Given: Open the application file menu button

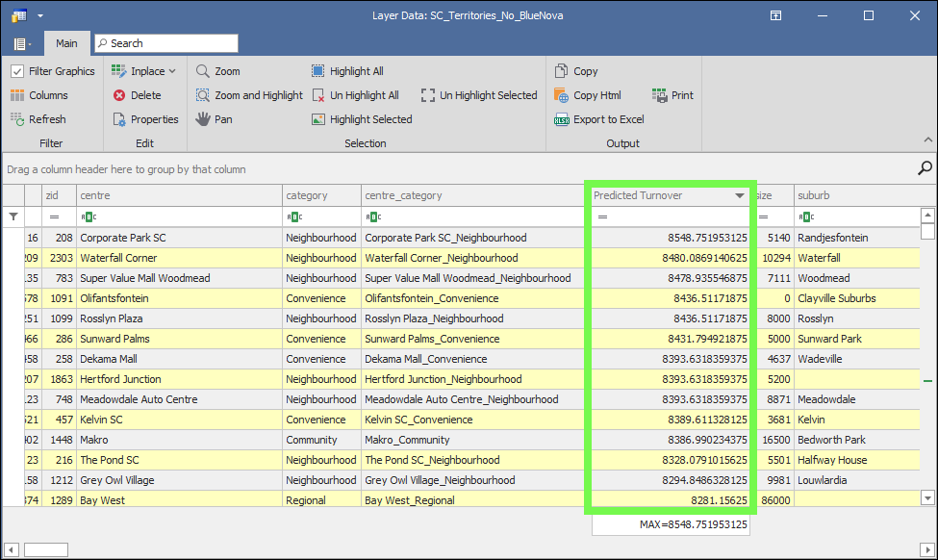Looking at the screenshot, I should [21, 43].
